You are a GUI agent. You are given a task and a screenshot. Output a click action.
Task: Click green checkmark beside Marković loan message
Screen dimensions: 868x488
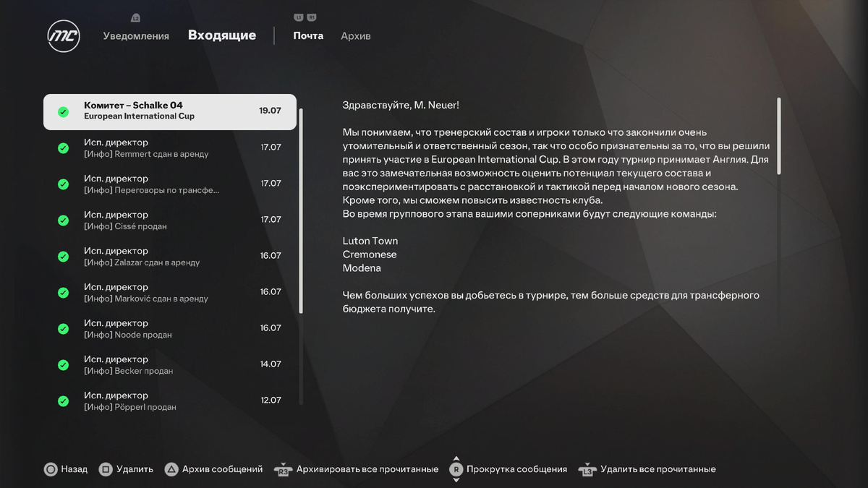[x=63, y=293]
